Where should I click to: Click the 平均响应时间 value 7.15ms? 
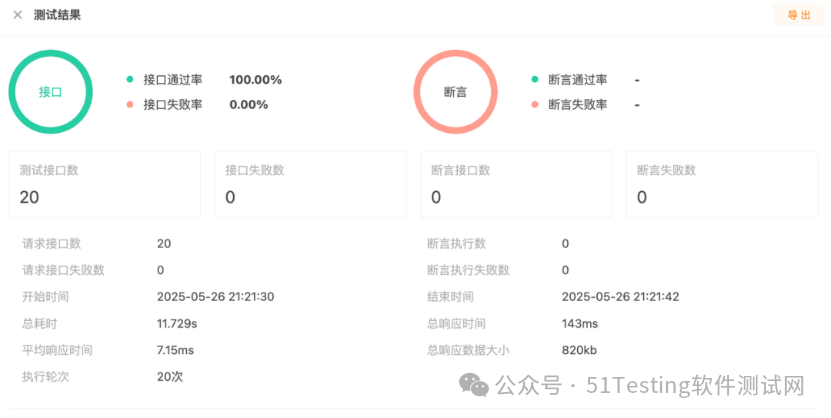(x=175, y=350)
